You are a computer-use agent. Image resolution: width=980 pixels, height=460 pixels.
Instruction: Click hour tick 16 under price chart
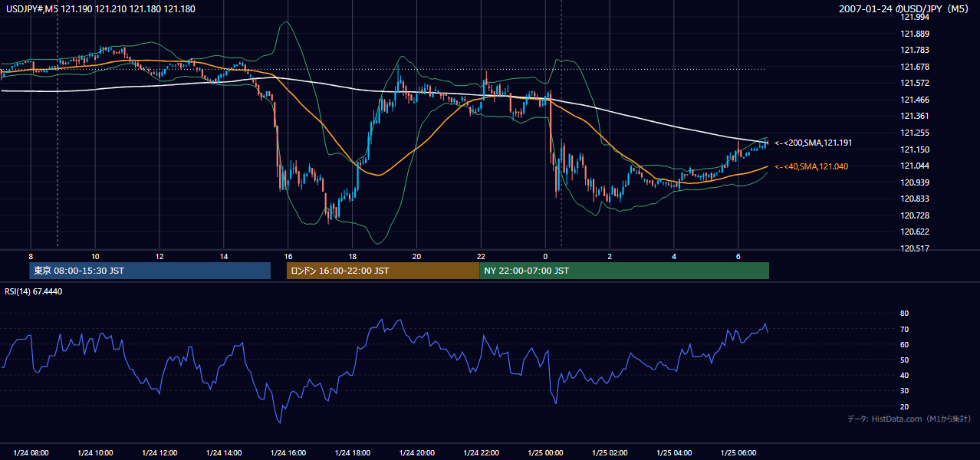pyautogui.click(x=288, y=256)
